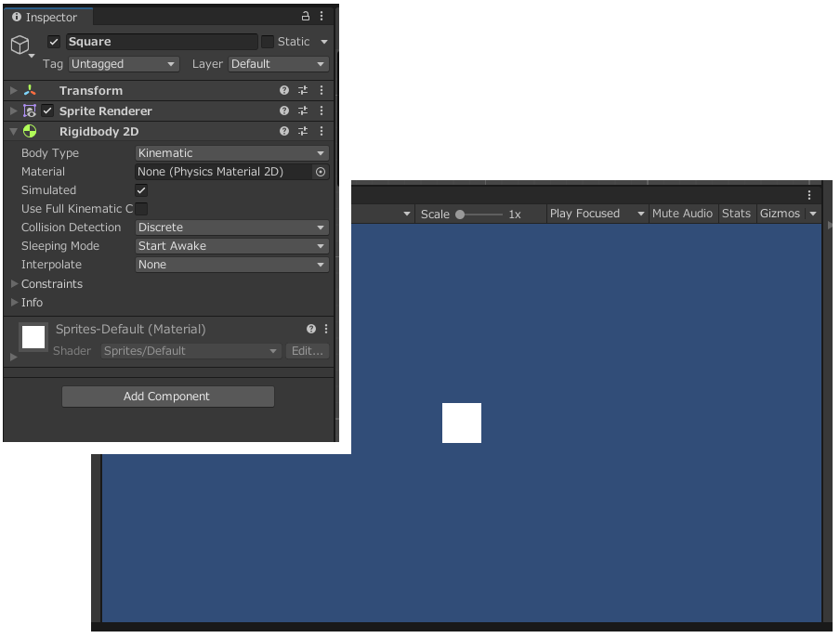Viewport: 840px width, 638px height.
Task: Toggle the Static checkbox
Action: click(x=268, y=42)
